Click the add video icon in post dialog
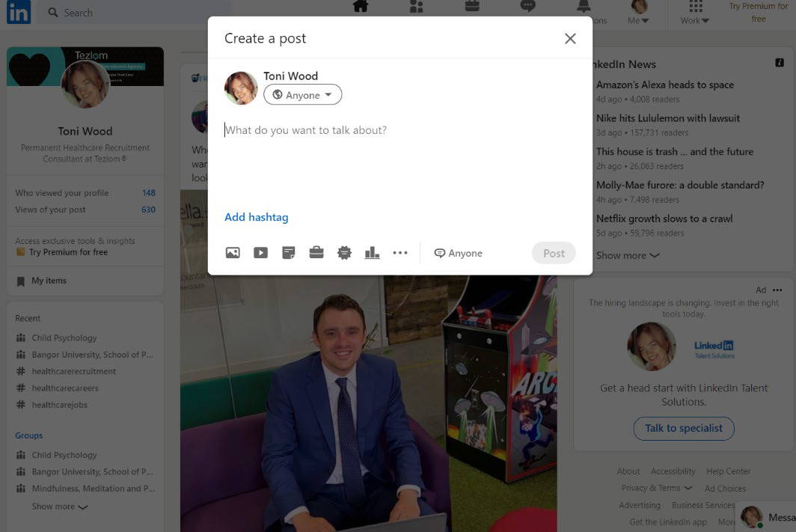 [260, 253]
